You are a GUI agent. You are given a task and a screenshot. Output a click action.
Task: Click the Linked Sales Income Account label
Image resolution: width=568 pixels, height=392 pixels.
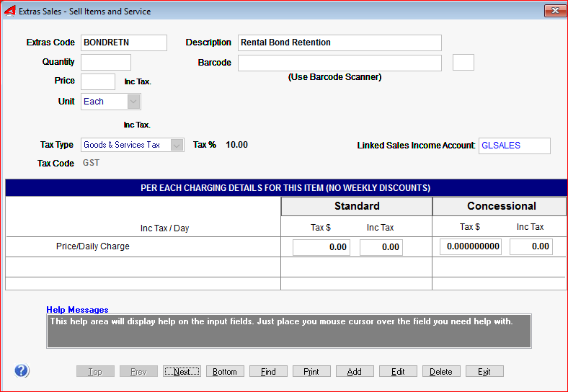coord(416,146)
